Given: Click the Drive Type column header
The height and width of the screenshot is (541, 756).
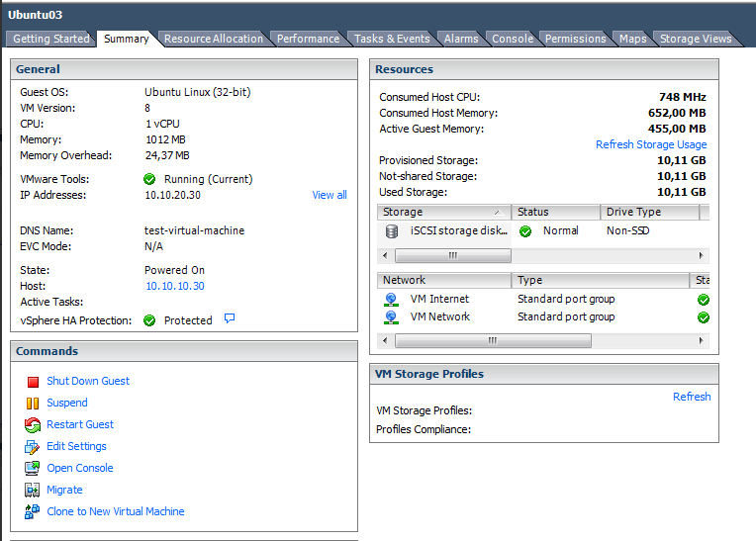Looking at the screenshot, I should [649, 212].
